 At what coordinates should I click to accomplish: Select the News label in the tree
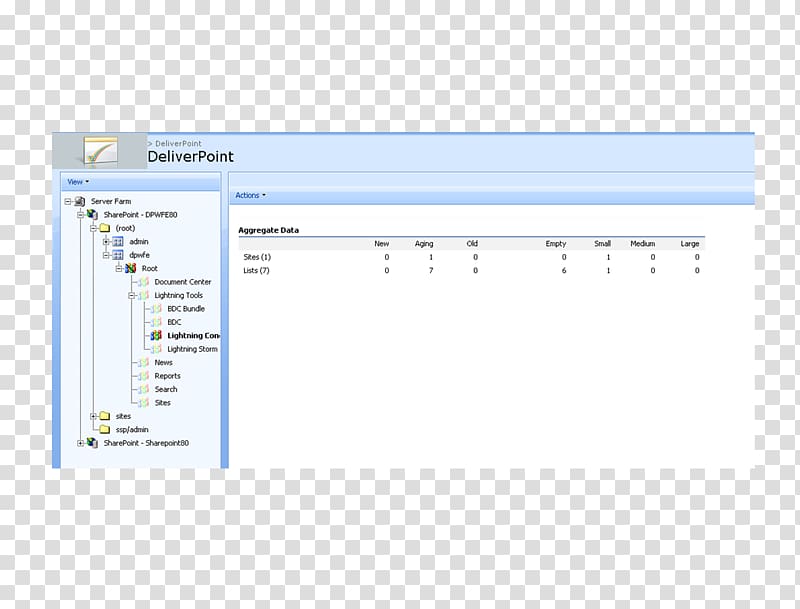(163, 362)
